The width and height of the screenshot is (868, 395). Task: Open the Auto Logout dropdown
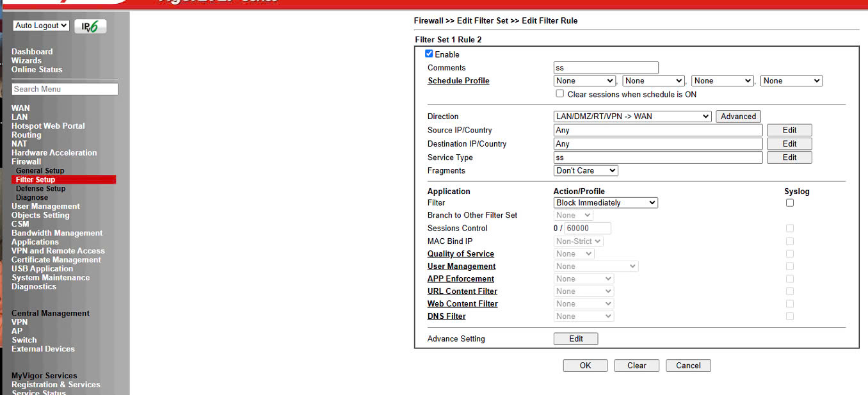(41, 26)
